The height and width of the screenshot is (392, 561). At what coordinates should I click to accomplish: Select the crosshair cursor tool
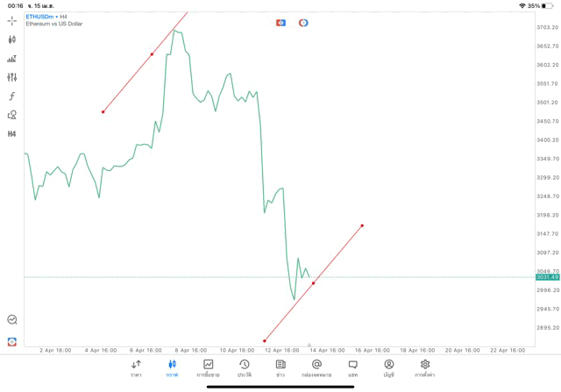click(12, 20)
